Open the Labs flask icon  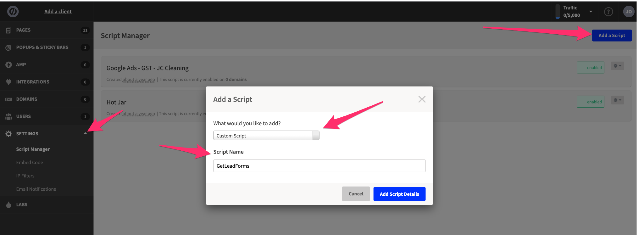(x=8, y=204)
